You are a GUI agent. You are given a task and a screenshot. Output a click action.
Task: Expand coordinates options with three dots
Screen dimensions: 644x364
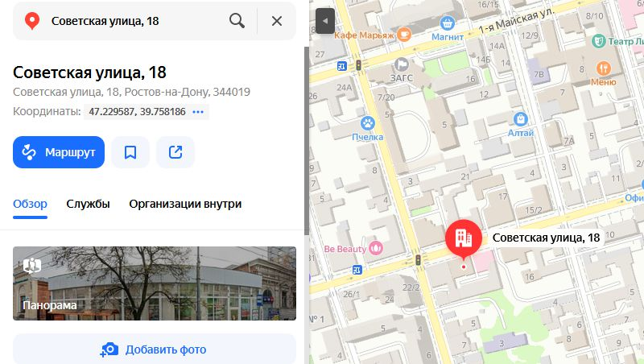(198, 112)
